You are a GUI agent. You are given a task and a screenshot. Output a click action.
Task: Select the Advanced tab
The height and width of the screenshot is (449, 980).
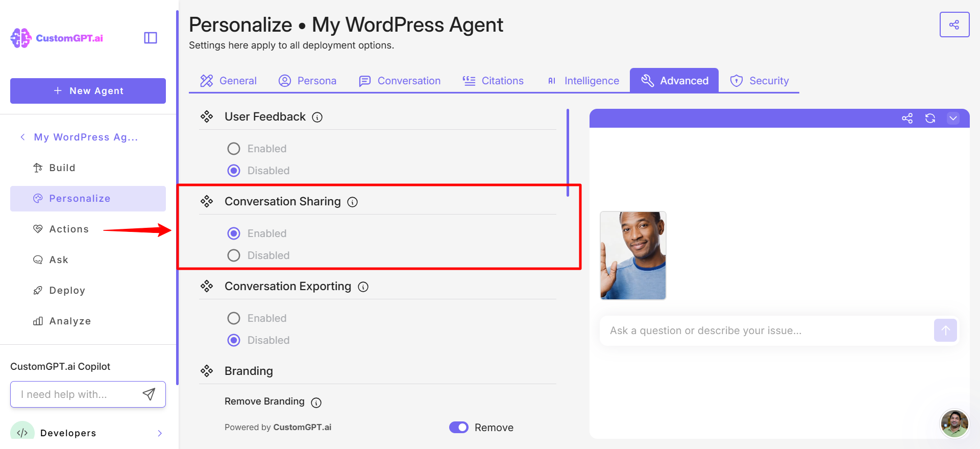pos(674,81)
